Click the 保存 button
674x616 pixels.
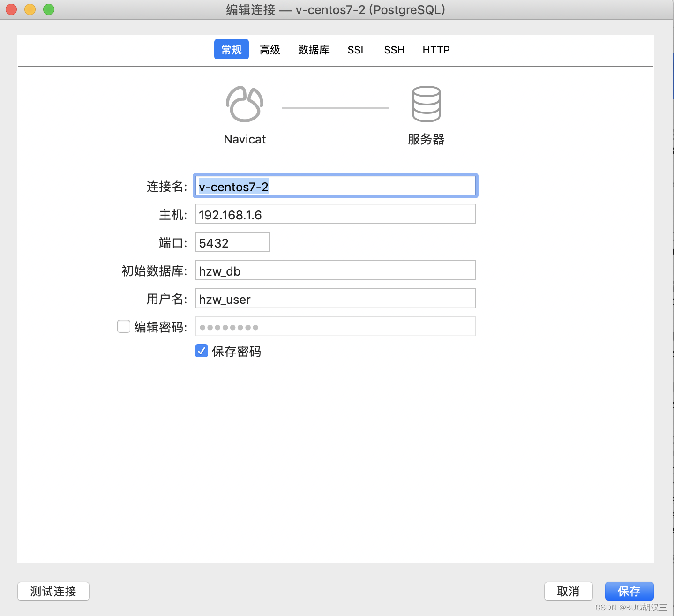point(629,591)
